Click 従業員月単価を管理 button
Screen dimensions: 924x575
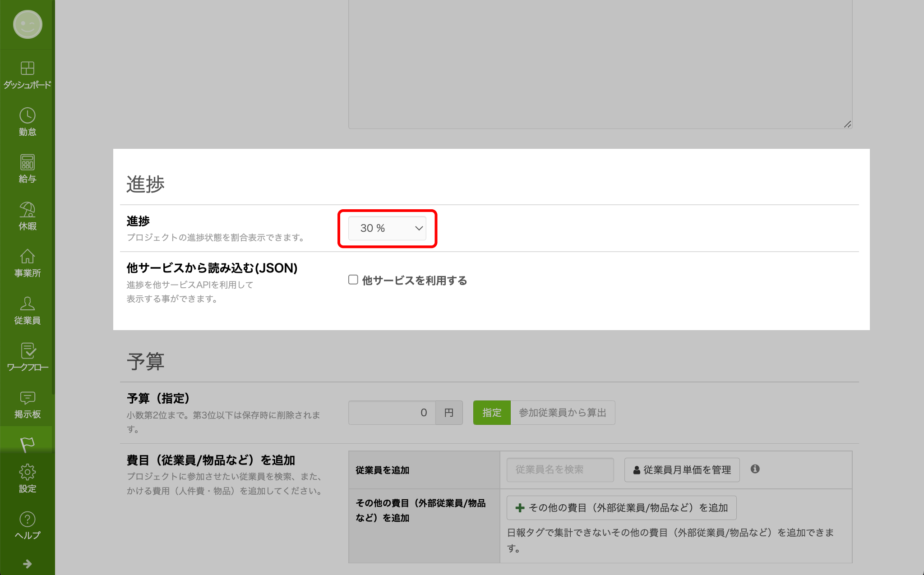point(681,470)
